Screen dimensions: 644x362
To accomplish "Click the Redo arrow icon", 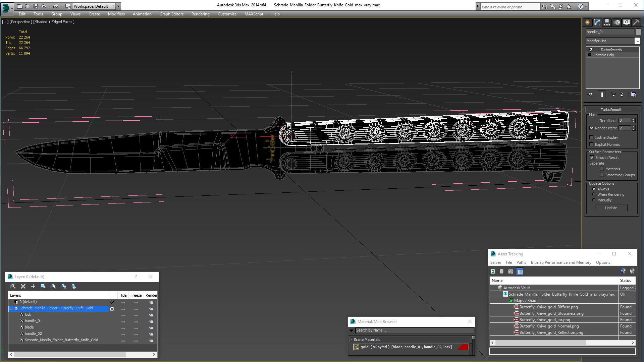I will 56,6.
